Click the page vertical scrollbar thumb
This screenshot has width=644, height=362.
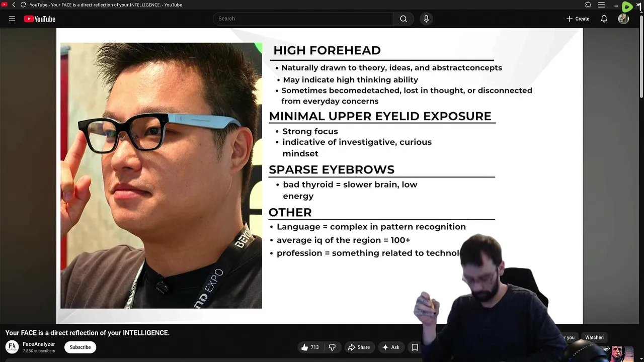[x=641, y=55]
